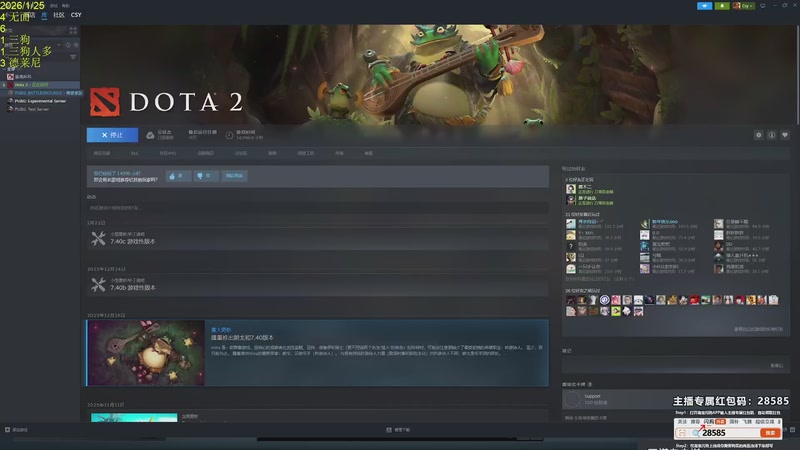The width and height of the screenshot is (800, 450).
Task: Open the 7.40 major update headline
Action: click(242, 338)
